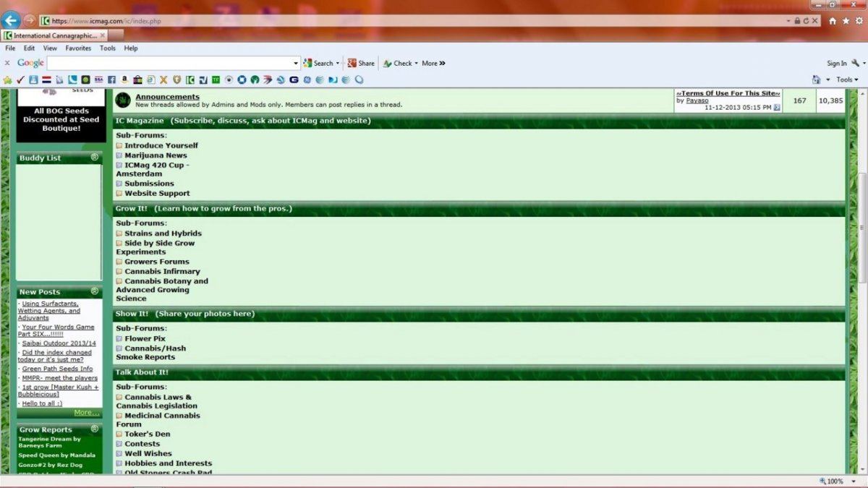
Task: Open the Favorites menu
Action: pos(78,48)
